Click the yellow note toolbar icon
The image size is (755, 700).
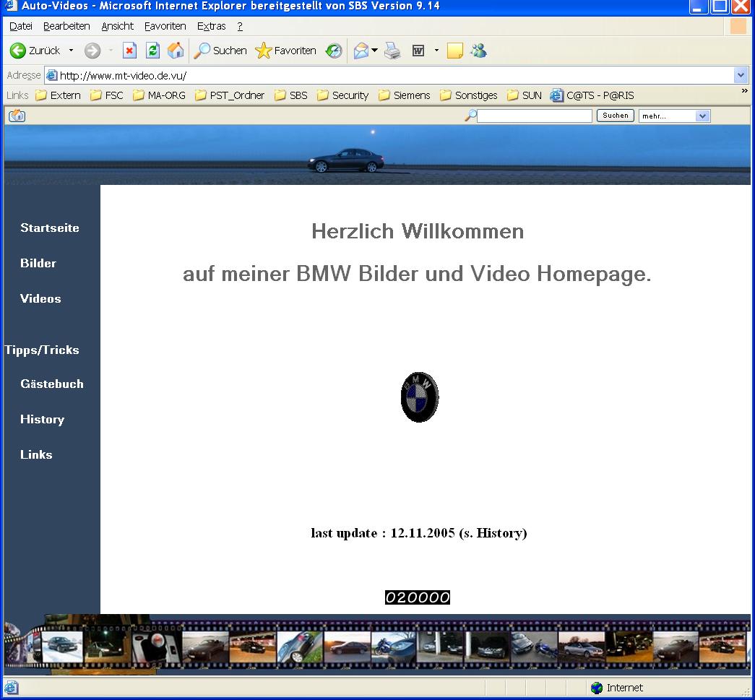tap(455, 50)
